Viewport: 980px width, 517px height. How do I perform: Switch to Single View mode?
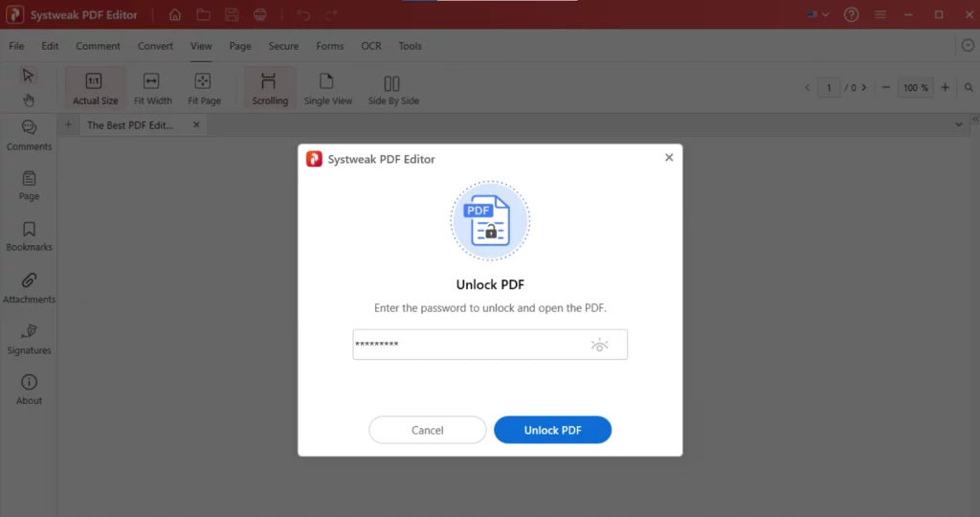(x=328, y=88)
